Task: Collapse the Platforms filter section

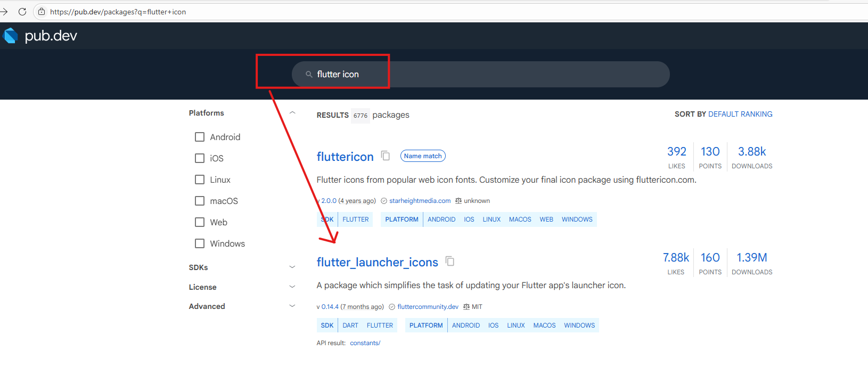Action: (292, 113)
